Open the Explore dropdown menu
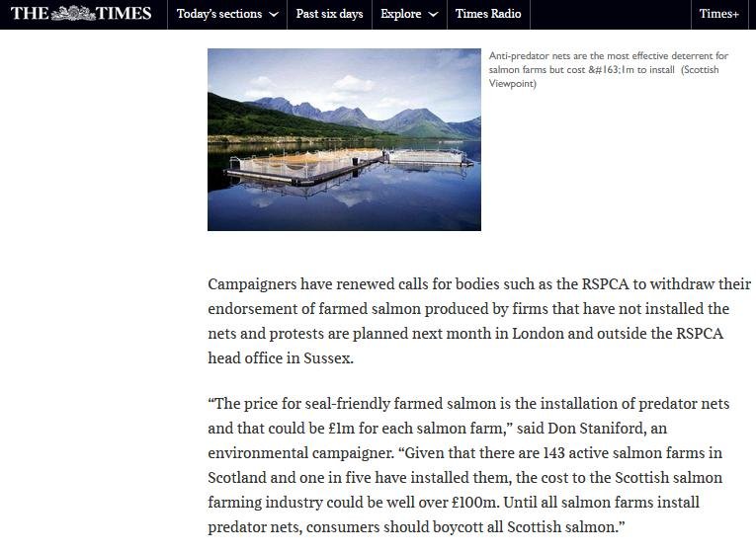Viewport: 756px width, 553px height. (x=407, y=14)
